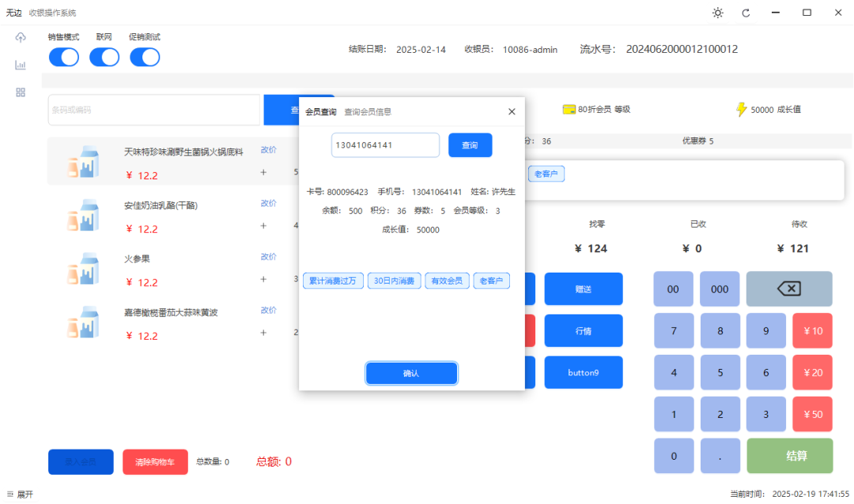The image size is (854, 504).
Task: Click the decimal point keypad key
Action: [720, 456]
